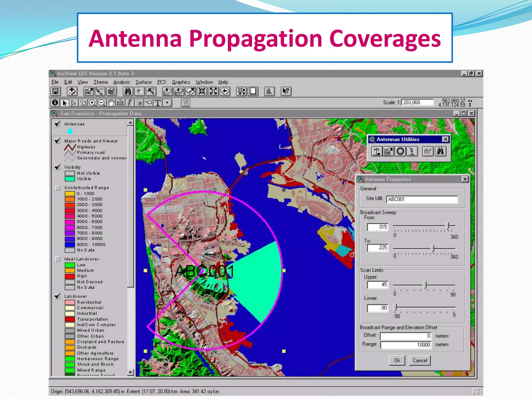Click the Zoom to Selected icon
The width and height of the screenshot is (532, 399).
click(x=190, y=91)
